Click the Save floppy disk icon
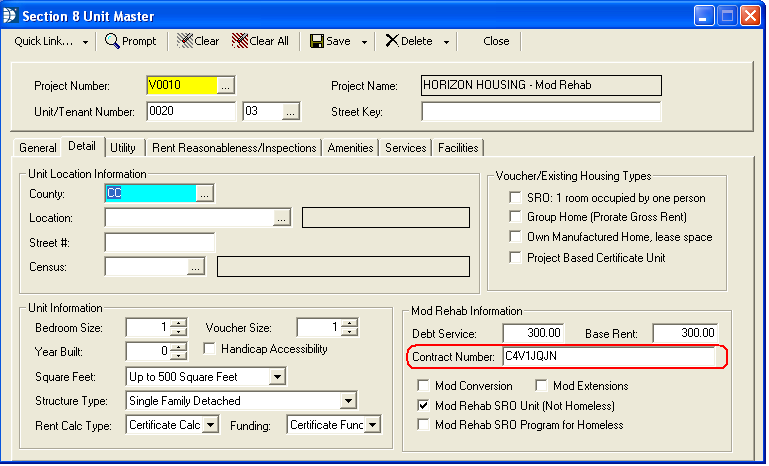The height and width of the screenshot is (466, 769). (x=317, y=41)
